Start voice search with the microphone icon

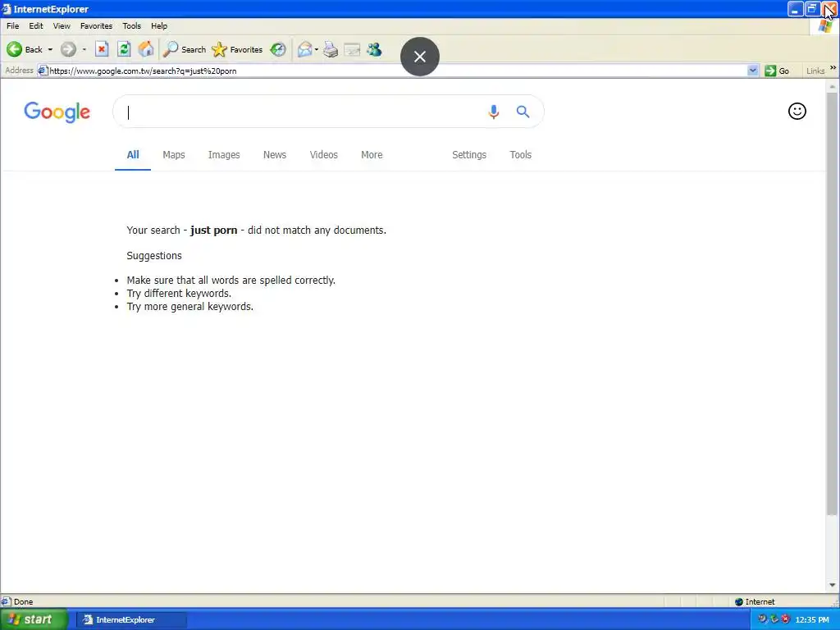494,112
